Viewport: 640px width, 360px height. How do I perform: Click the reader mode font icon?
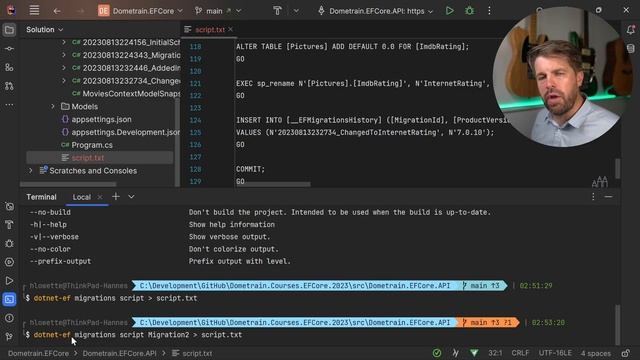point(600,182)
